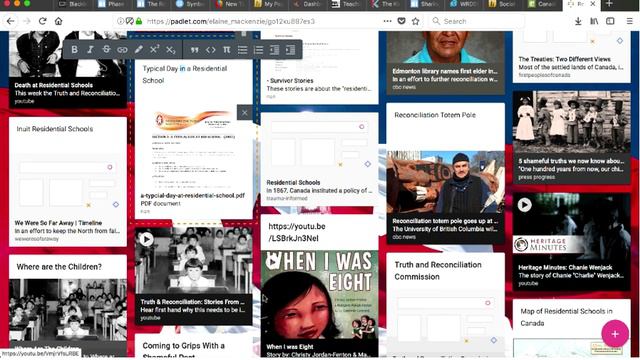Screen dimensions: 640x360
Task: Select the 'Inuit Residential Schools' post title
Action: click(x=55, y=129)
